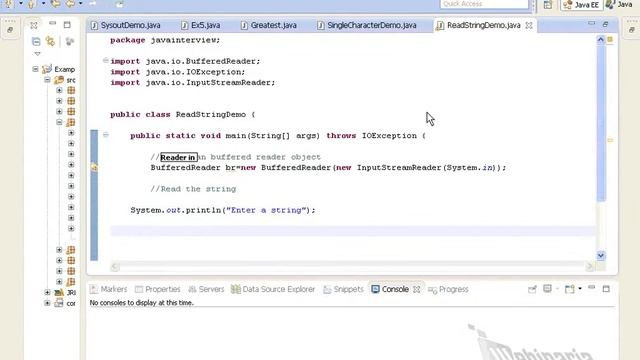Minimize the Console panel
The image size is (640, 360).
591,288
